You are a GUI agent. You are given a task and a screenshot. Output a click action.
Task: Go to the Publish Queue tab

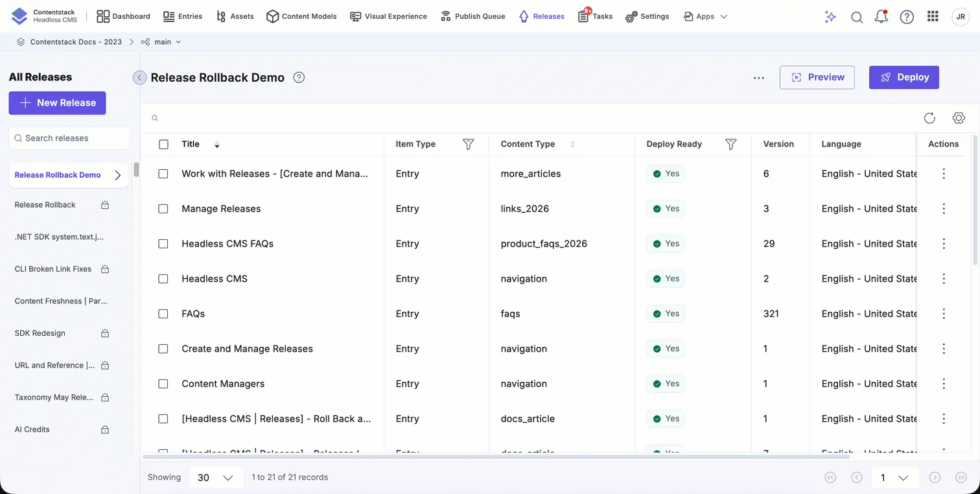point(472,16)
